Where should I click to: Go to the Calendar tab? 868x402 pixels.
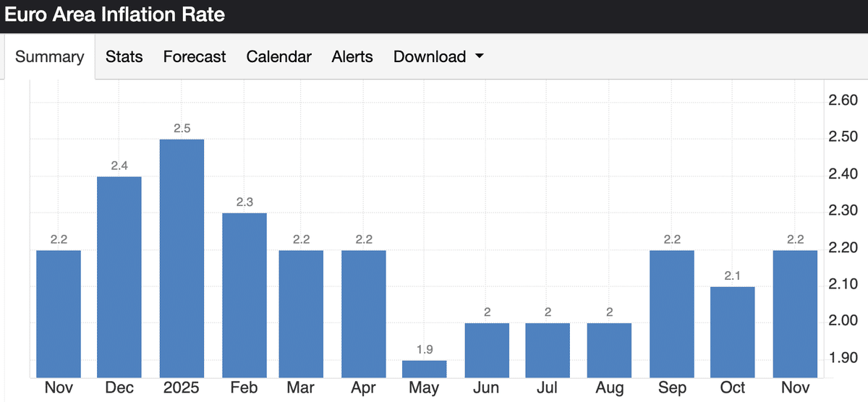click(x=278, y=56)
